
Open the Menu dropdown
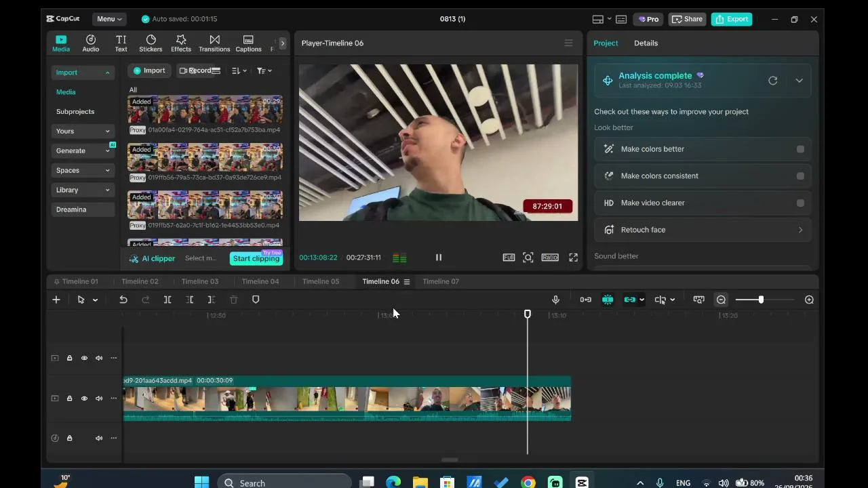click(x=109, y=19)
